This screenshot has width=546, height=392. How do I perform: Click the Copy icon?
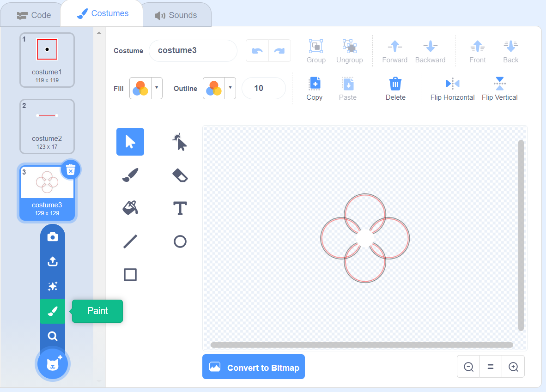(315, 84)
